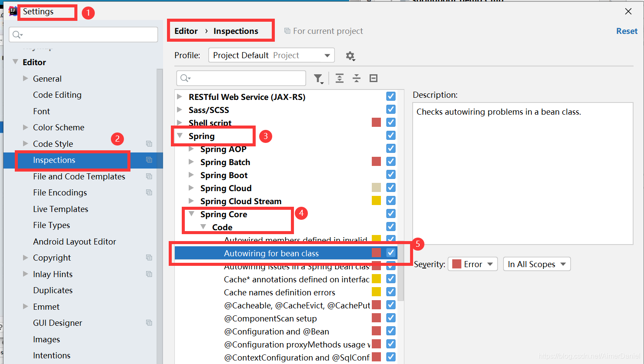Screen dimensions: 644x364
Task: Expand the RESTful Web Service inspections group
Action: 180,96
